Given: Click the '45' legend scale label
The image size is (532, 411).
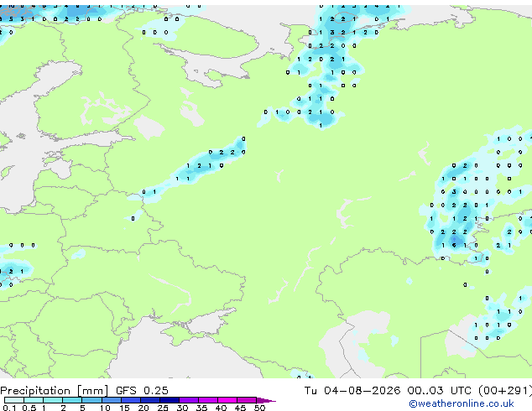Looking at the screenshot, I should point(240,408).
